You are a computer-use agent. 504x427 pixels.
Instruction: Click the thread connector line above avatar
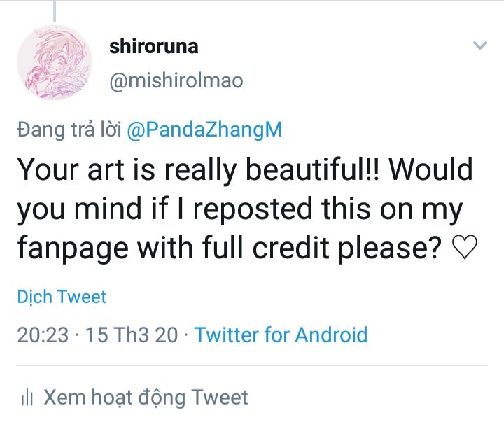[x=54, y=8]
